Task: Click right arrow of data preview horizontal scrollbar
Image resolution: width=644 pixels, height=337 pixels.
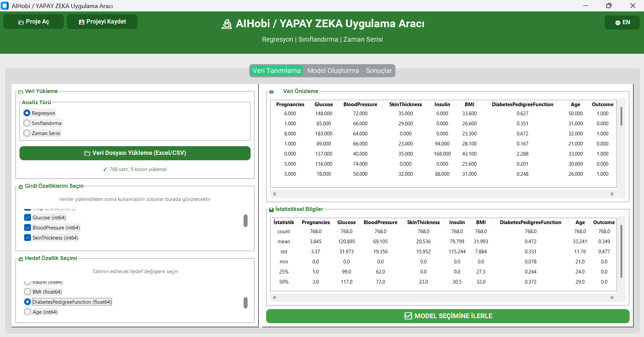Action: [612, 194]
